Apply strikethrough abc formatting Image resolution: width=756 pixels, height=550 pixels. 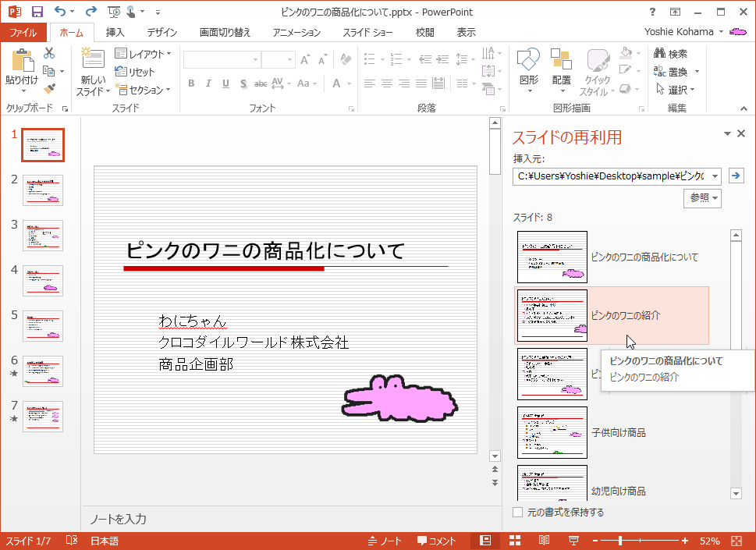click(x=261, y=83)
